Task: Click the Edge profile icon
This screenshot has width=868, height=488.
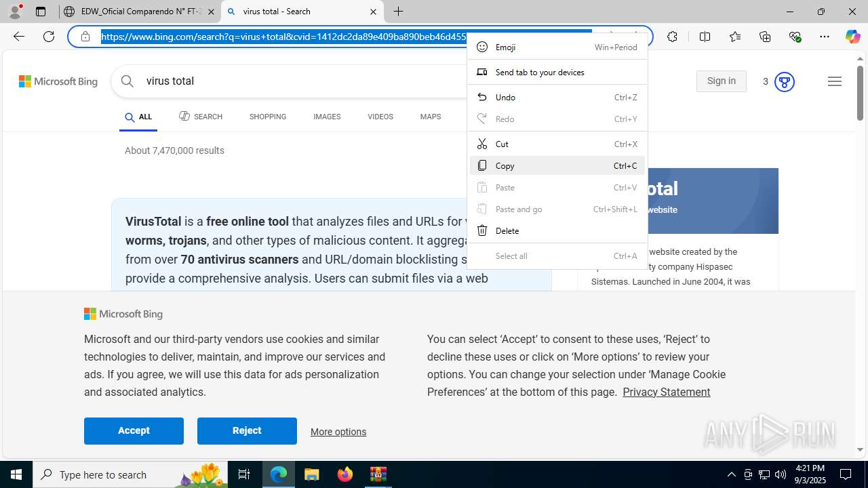Action: tap(15, 12)
